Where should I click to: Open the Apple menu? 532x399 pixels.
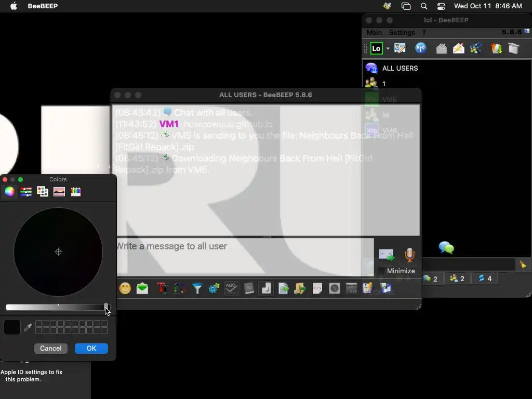click(14, 6)
